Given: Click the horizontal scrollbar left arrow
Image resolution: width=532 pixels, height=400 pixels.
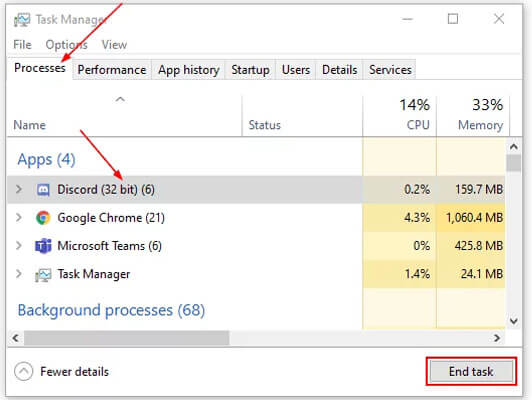Looking at the screenshot, I should (16, 338).
